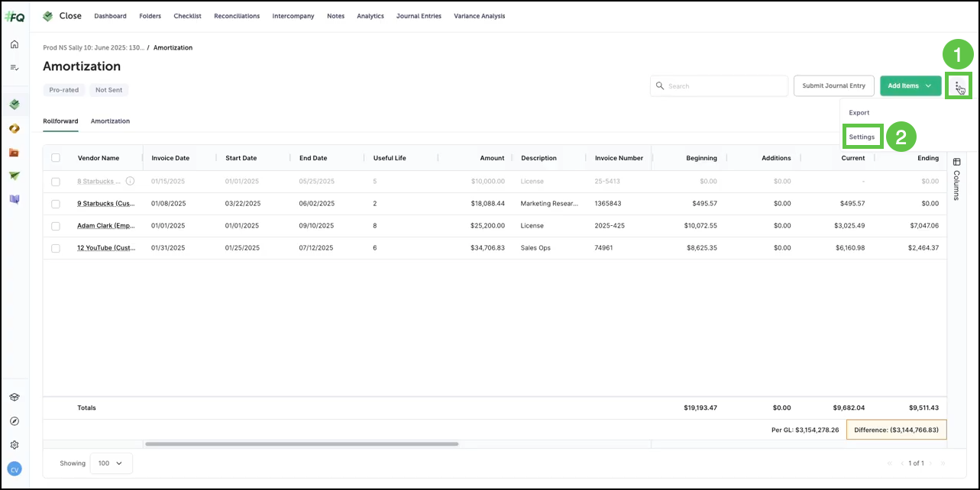Click the CV user avatar

14,468
